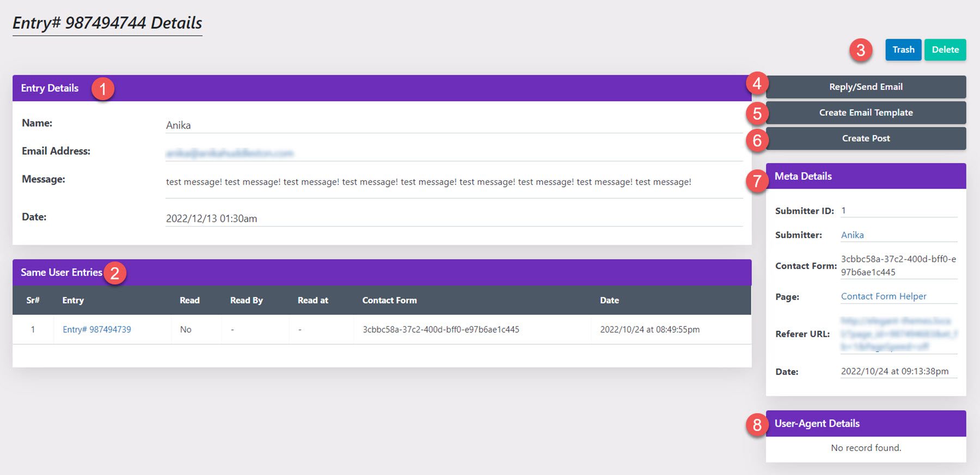
Task: Click the Contact Form column header
Action: 389,300
